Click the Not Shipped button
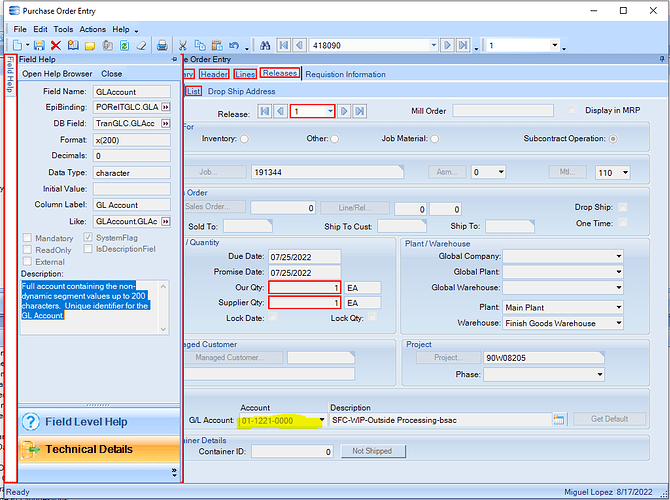Screen dimensions: 670x500 point(373,451)
